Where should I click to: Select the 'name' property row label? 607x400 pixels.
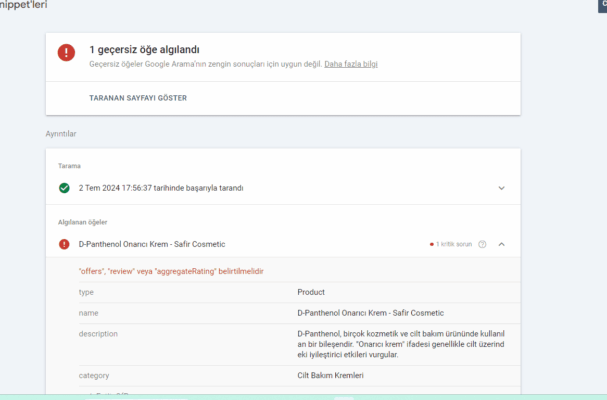pos(89,313)
